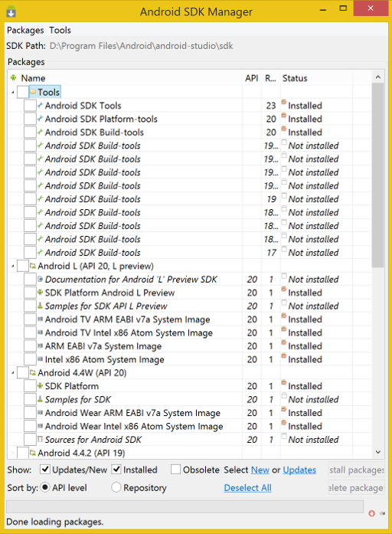392x534 pixels.
Task: Click the log window icon at bottom right
Action: (383, 513)
